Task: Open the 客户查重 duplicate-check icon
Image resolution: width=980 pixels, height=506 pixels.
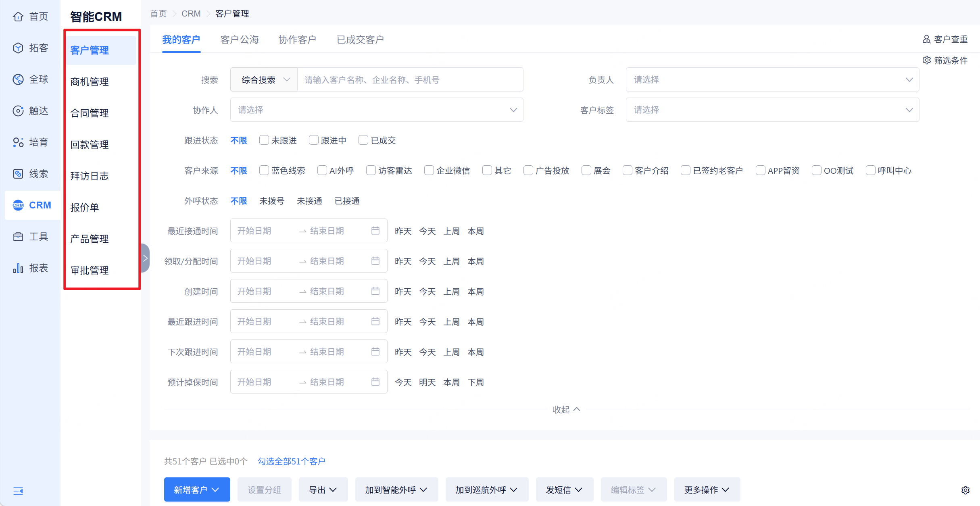Action: pyautogui.click(x=926, y=39)
